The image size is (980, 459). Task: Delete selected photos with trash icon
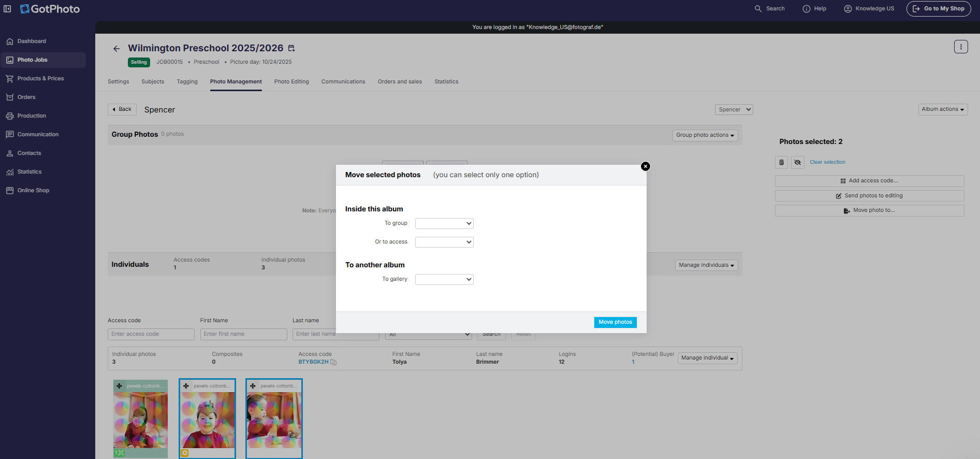[782, 162]
